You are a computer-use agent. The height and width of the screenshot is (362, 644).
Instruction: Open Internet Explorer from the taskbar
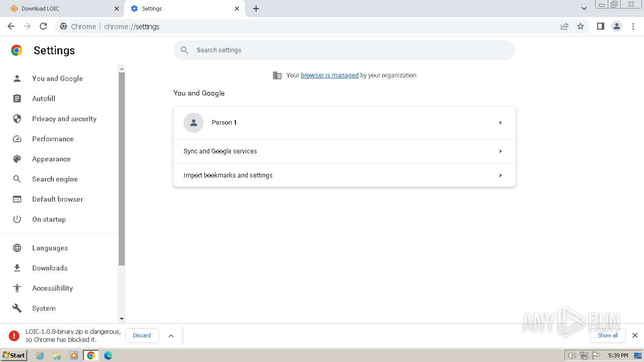[x=40, y=355]
